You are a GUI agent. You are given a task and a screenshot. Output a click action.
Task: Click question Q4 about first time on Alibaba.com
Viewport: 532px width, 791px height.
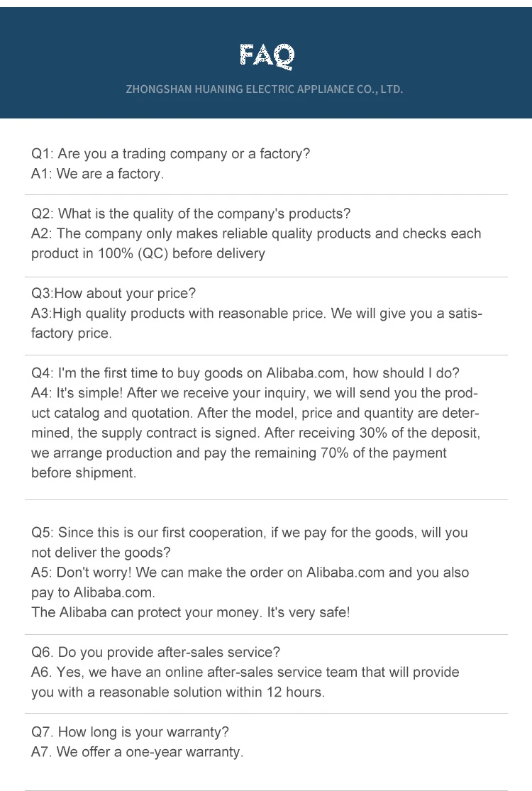(x=245, y=373)
